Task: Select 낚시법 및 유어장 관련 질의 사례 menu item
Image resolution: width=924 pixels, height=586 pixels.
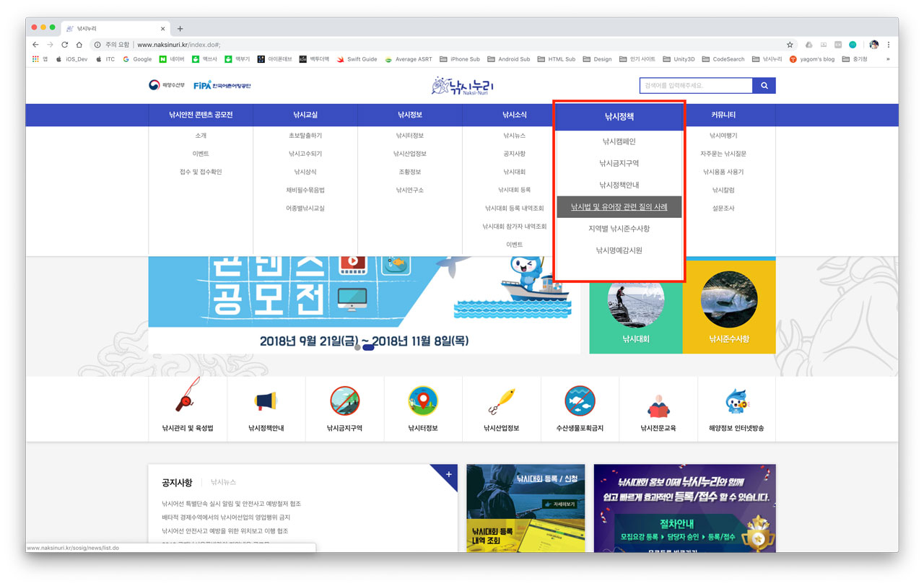Action: (619, 207)
